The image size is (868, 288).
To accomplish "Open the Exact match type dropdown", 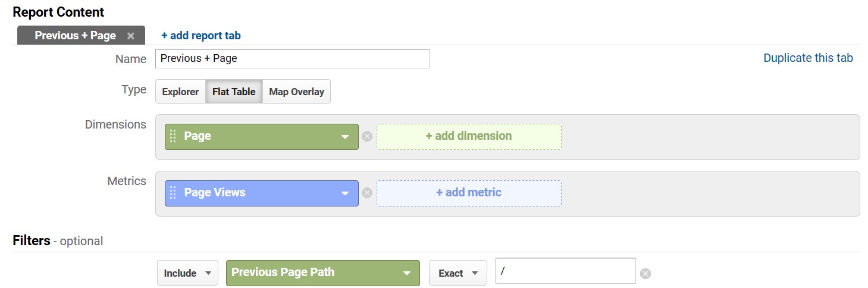I will [x=457, y=273].
